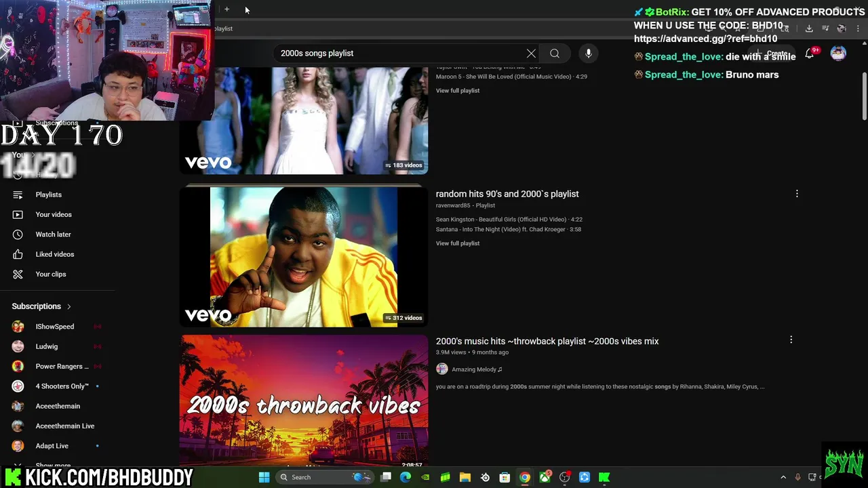Click the page vertical scrollbar
This screenshot has width=868, height=488.
(x=864, y=95)
